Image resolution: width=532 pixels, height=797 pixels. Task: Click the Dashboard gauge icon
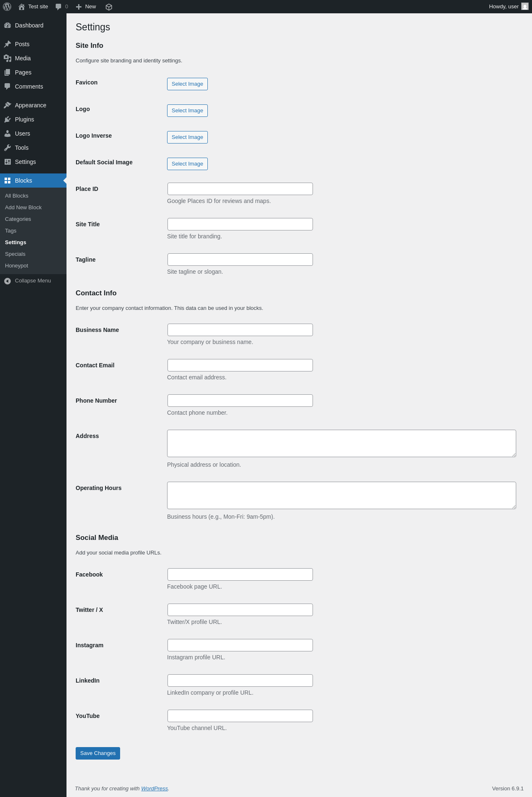click(7, 25)
